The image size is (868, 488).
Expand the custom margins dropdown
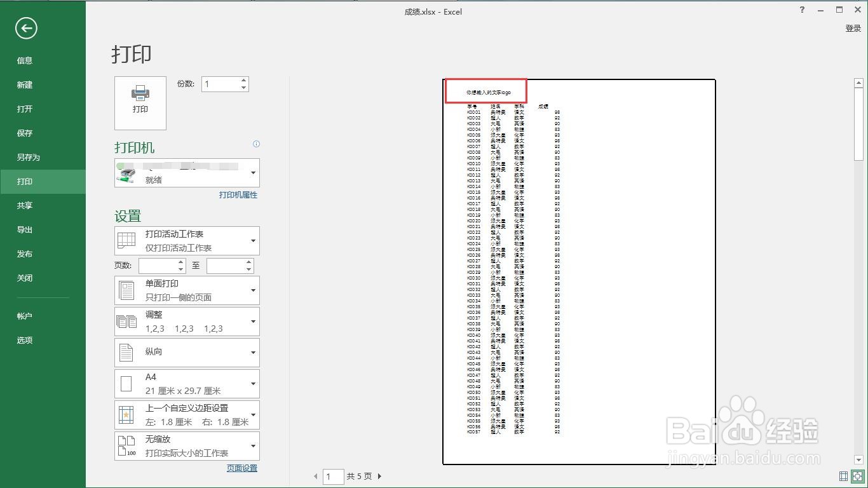point(187,415)
